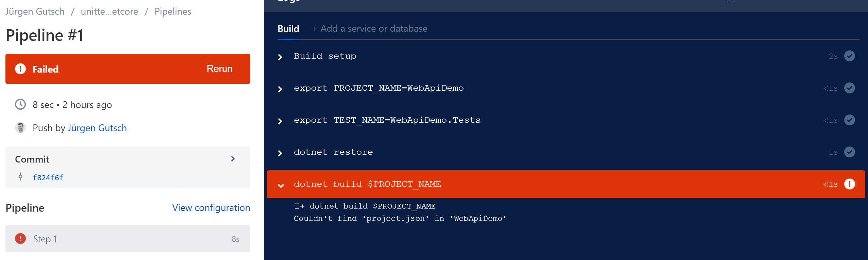Expand the dotnet restore log step
This screenshot has height=260, width=868.
click(280, 153)
